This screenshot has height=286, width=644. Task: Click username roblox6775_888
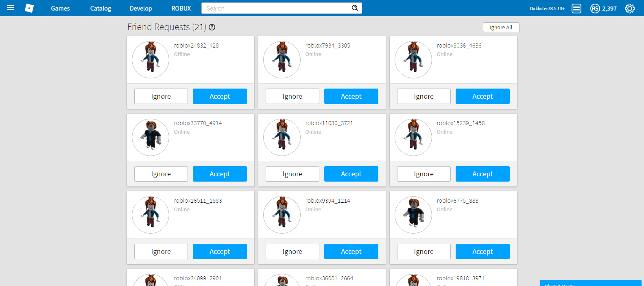[x=458, y=201]
